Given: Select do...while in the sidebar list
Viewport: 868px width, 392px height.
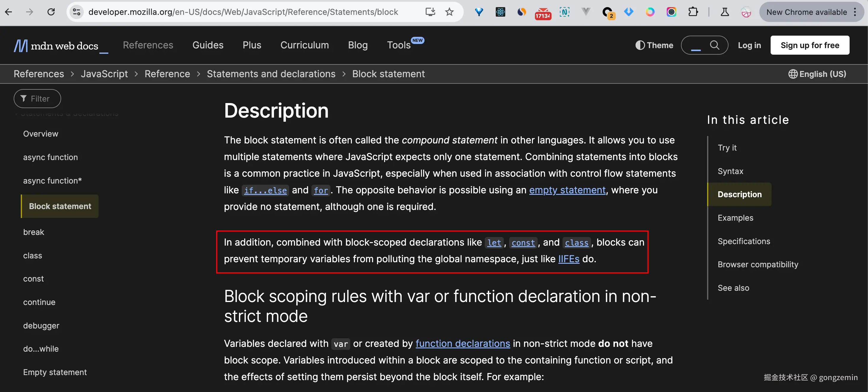Looking at the screenshot, I should [x=41, y=349].
